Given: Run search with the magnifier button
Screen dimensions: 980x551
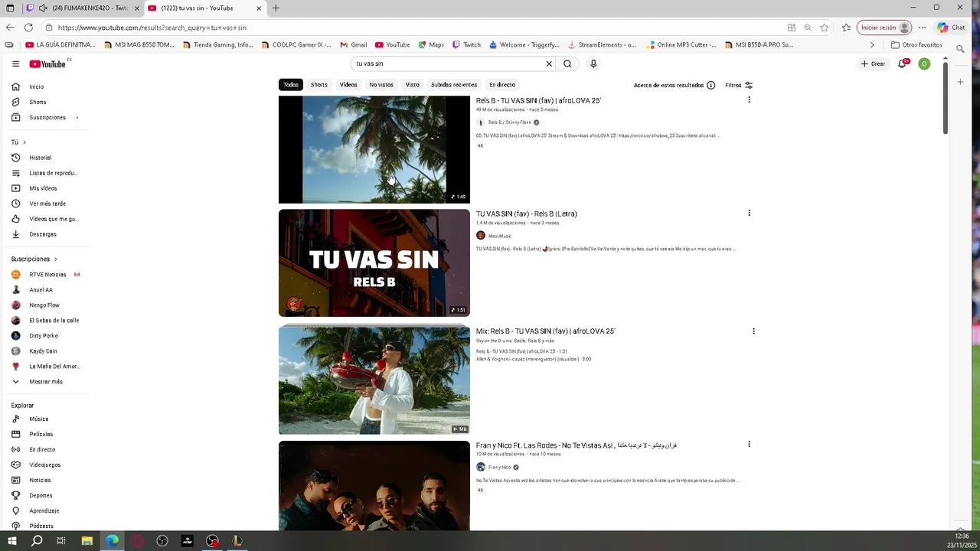Looking at the screenshot, I should click(567, 64).
